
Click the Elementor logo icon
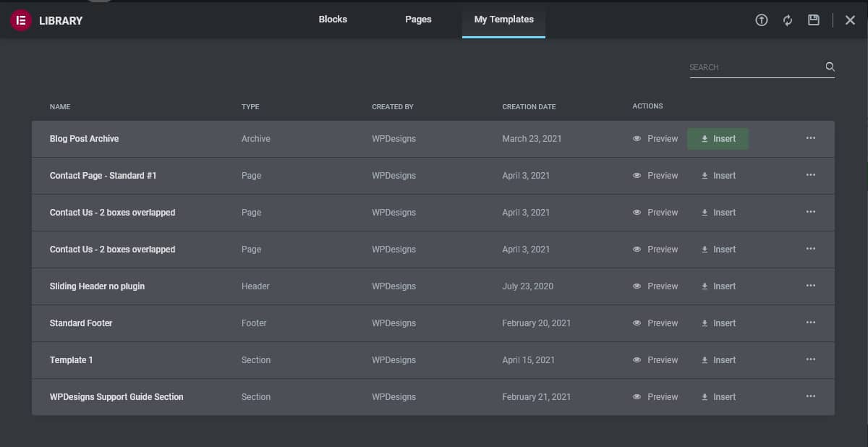(x=20, y=20)
